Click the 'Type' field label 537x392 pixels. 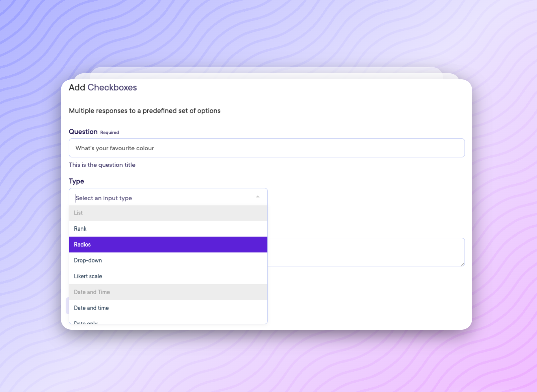pos(76,181)
